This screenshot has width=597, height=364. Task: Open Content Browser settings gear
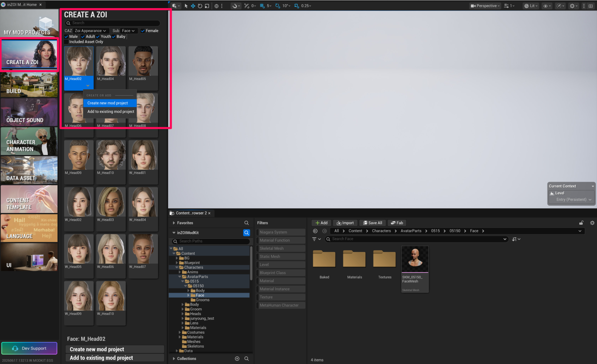[x=592, y=223]
